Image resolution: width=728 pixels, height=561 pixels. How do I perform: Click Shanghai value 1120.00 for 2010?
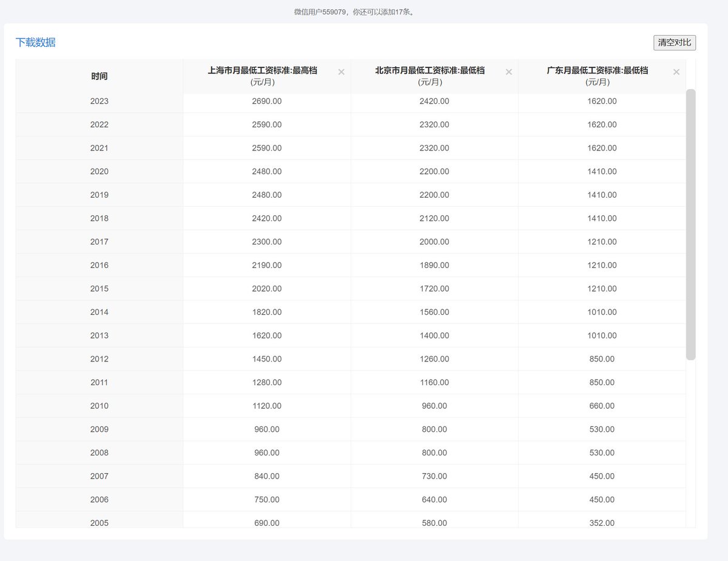pyautogui.click(x=267, y=406)
